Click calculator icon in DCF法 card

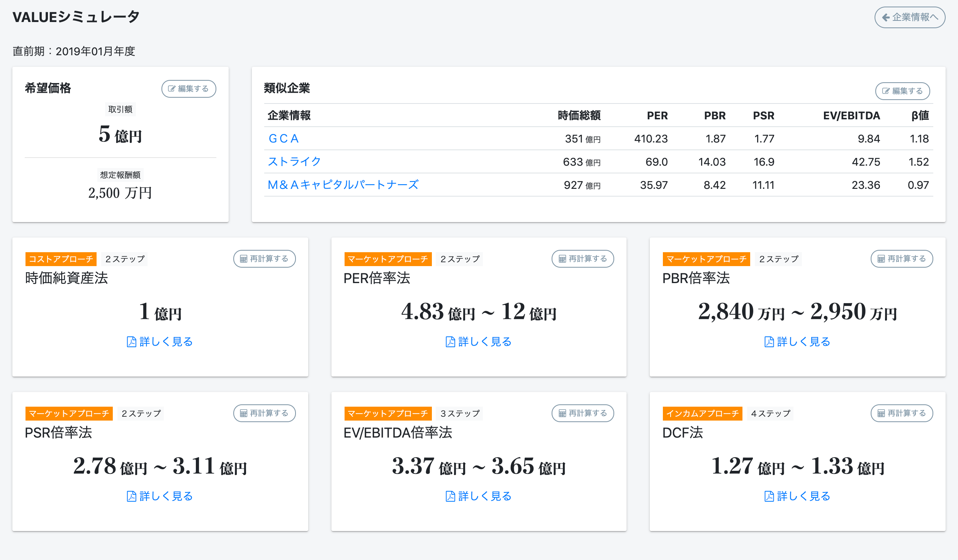pos(881,413)
